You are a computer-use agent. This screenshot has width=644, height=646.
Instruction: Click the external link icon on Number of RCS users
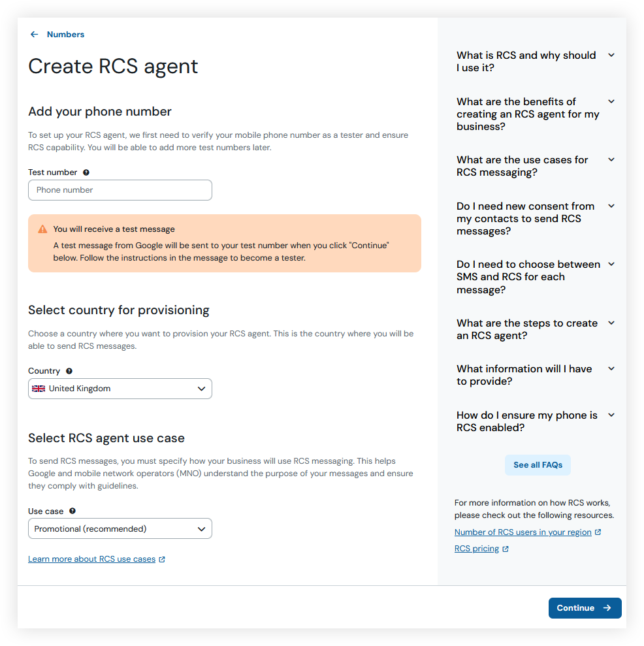(598, 532)
